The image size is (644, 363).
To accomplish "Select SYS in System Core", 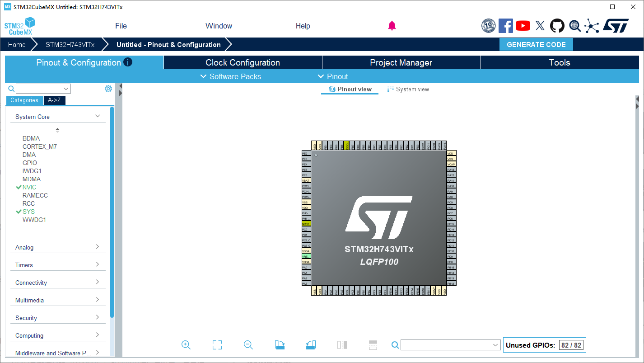I will click(x=28, y=212).
